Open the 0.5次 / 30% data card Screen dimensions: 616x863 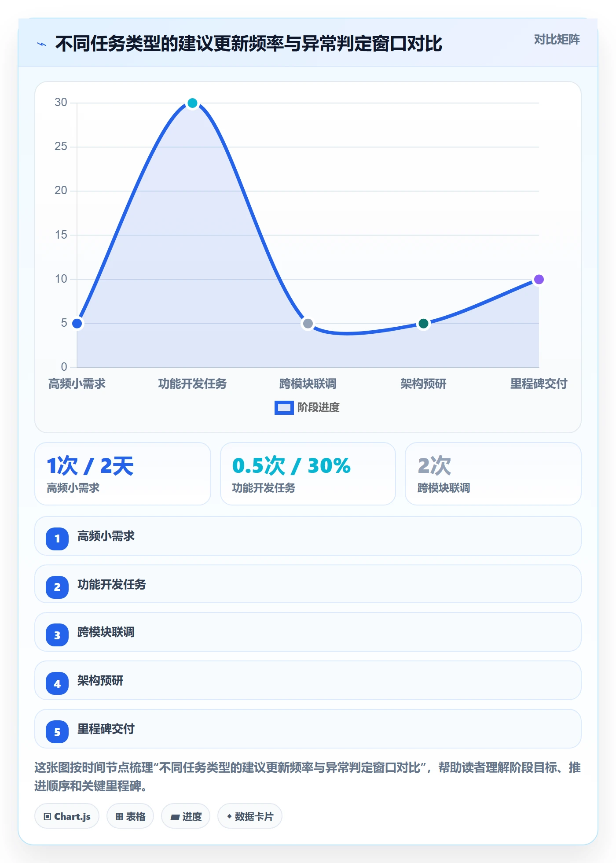point(308,474)
